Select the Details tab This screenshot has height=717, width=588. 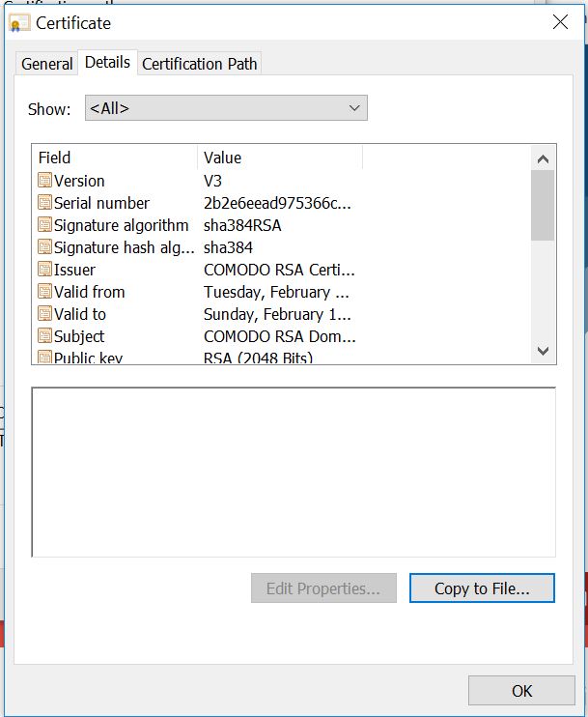coord(107,62)
